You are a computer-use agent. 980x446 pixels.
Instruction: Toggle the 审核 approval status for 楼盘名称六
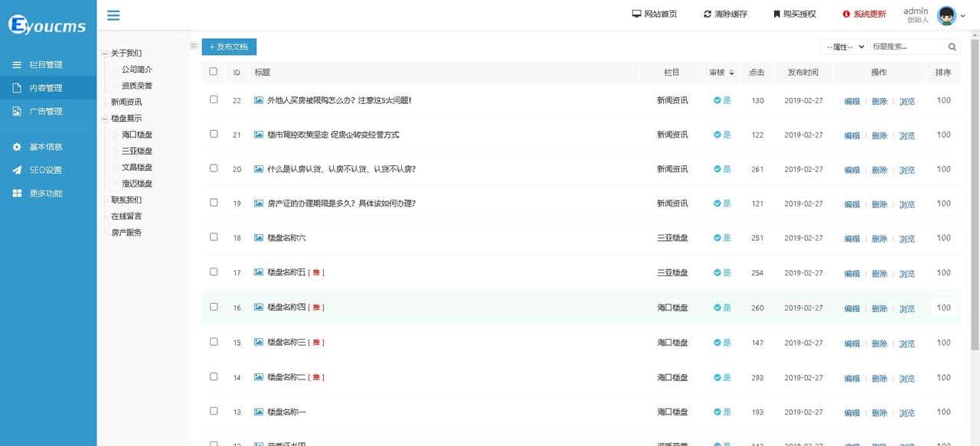pyautogui.click(x=720, y=238)
